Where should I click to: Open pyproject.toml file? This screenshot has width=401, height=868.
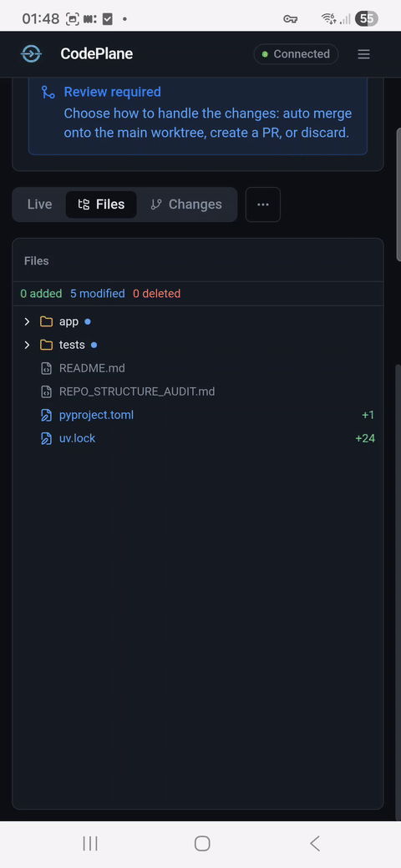point(96,415)
